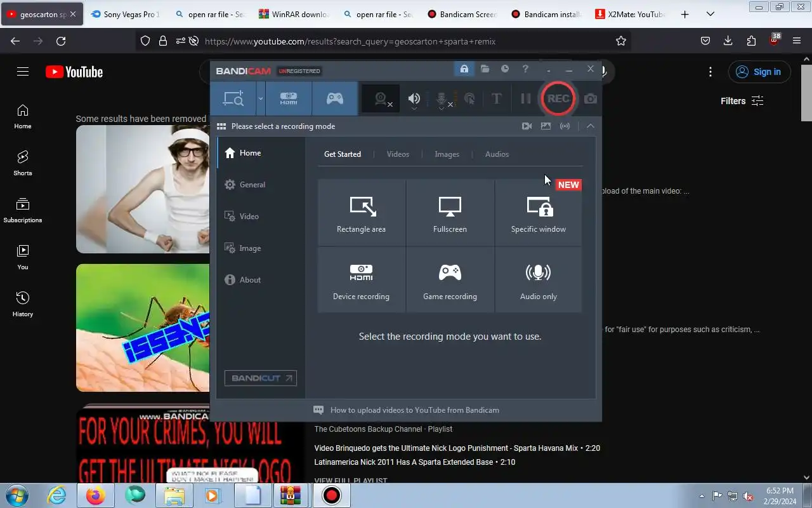The width and height of the screenshot is (812, 508).
Task: Click the grid icon beside recording mode text
Action: tap(221, 126)
